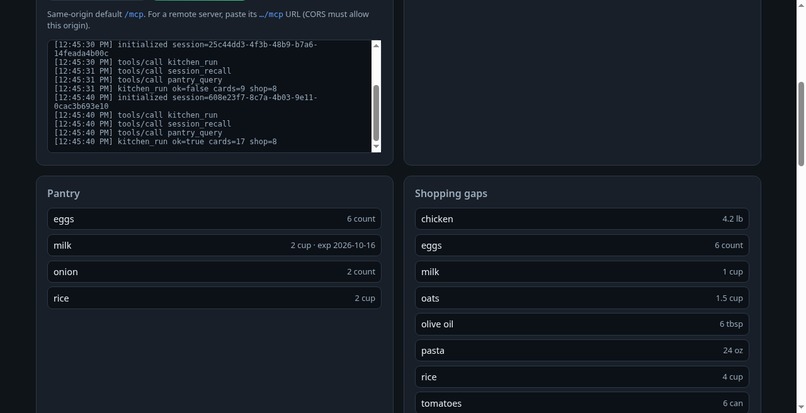Click the blue /mcp code text
Viewport: 806px width, 413px height.
[x=134, y=14]
